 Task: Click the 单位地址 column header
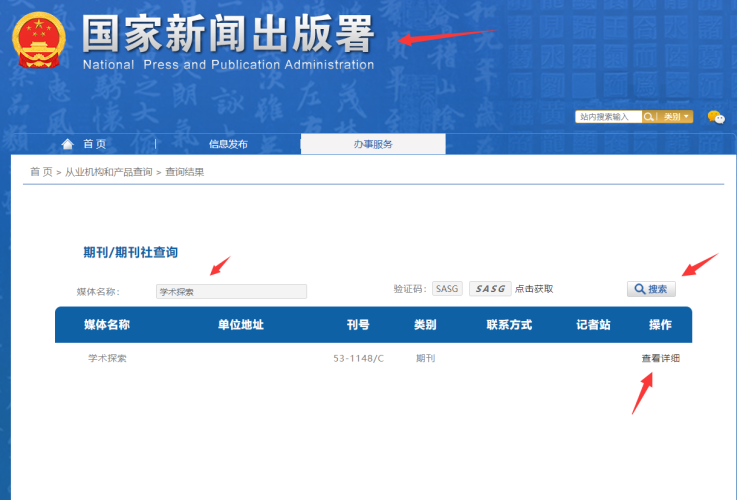(x=240, y=325)
